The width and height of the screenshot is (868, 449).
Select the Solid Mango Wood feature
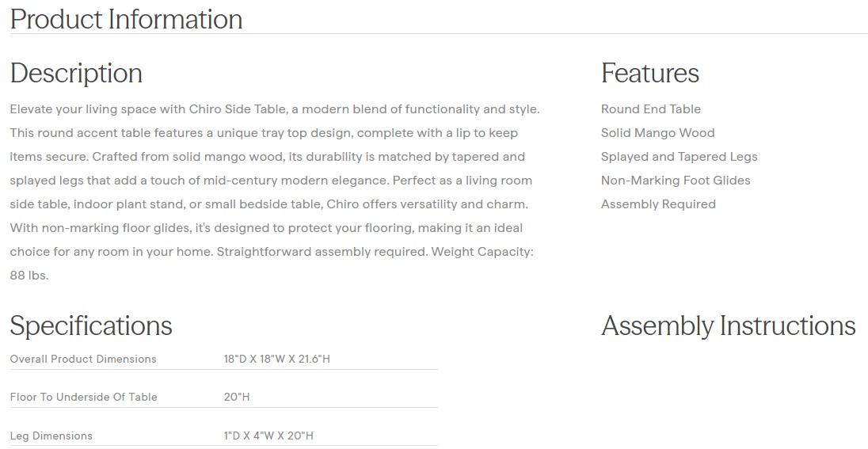pyautogui.click(x=657, y=133)
